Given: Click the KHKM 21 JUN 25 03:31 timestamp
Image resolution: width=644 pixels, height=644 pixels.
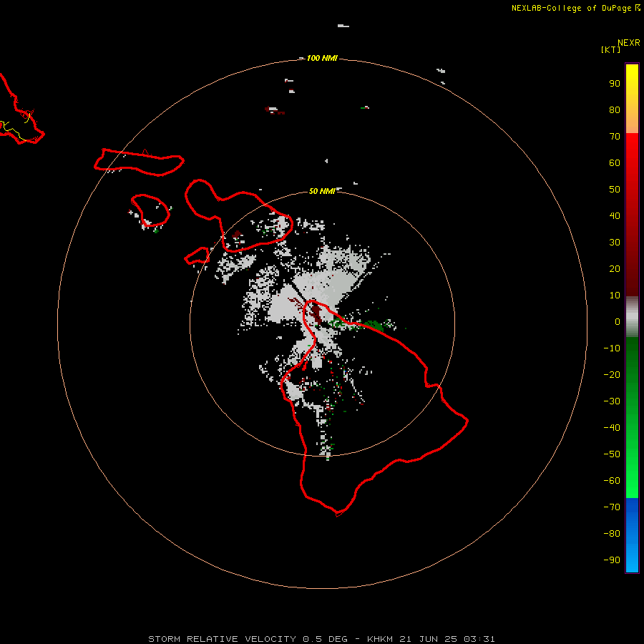Looking at the screenshot, I should coord(431,639).
